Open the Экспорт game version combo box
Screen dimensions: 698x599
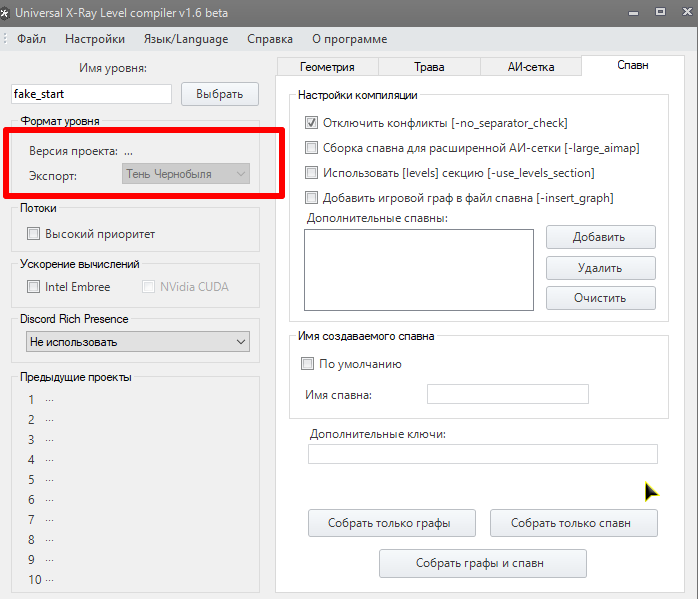[x=186, y=174]
